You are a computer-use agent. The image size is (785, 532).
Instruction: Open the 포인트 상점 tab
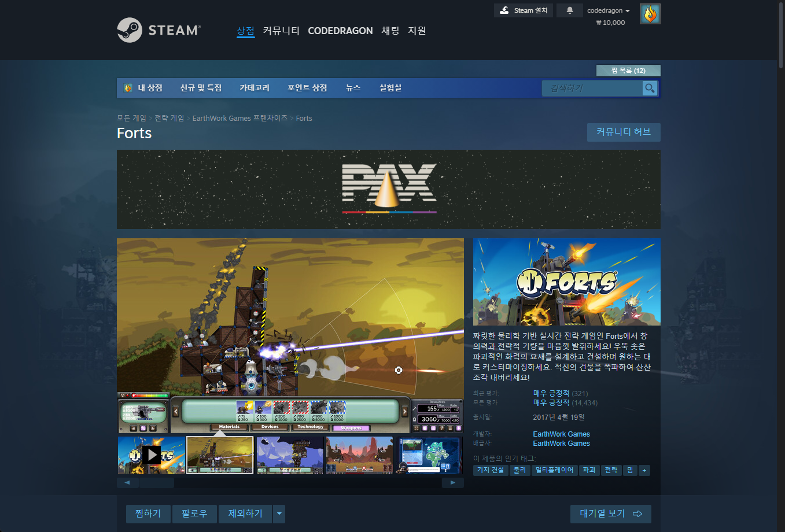click(307, 88)
